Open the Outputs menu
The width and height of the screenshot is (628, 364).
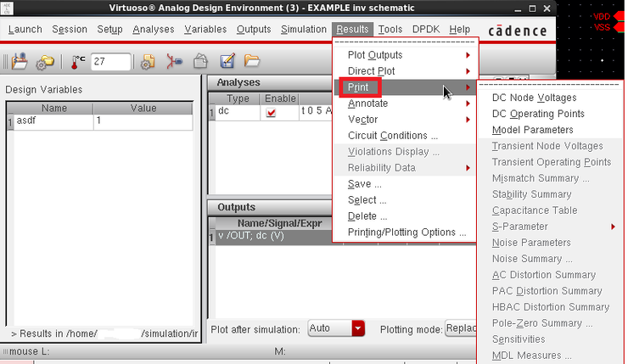(254, 29)
